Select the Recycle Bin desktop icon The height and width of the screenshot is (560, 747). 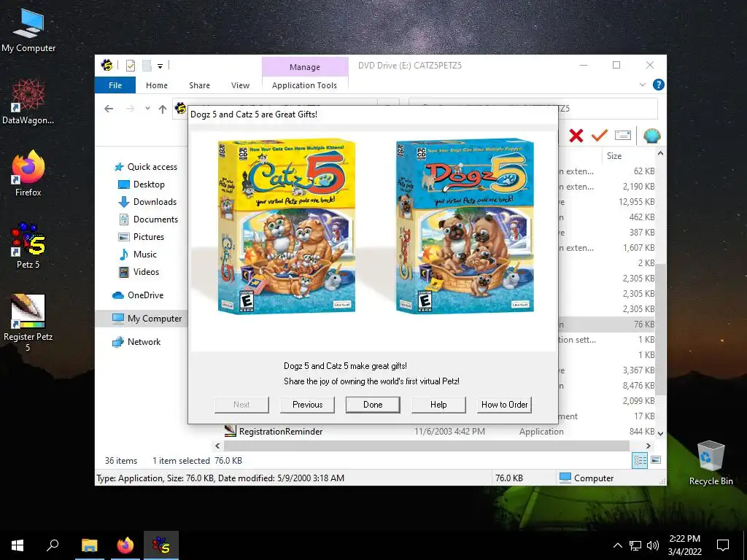[711, 463]
